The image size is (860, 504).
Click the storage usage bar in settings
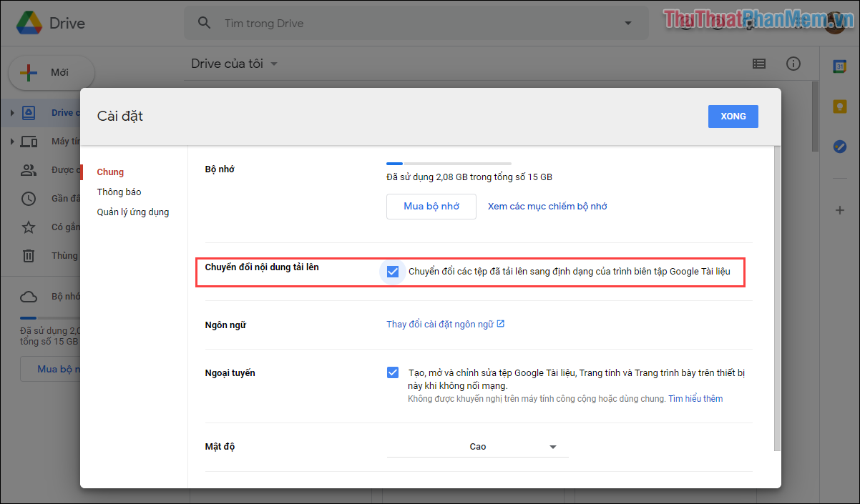click(x=449, y=164)
